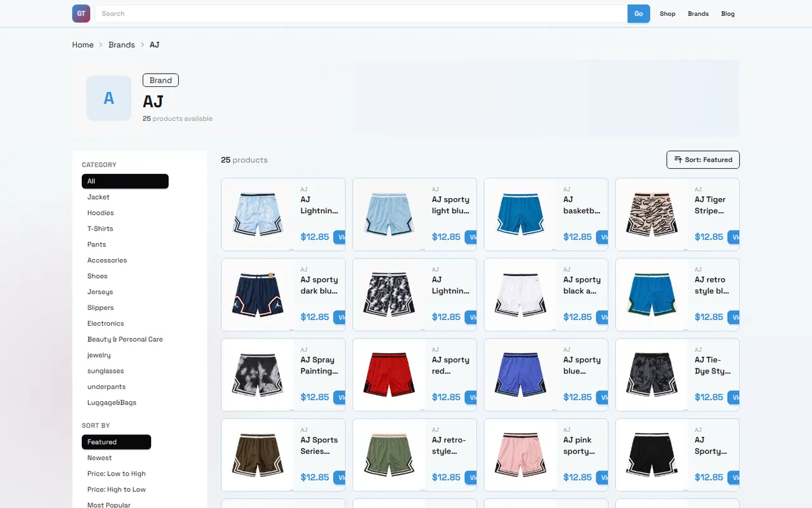Hit the Go search button

[639, 13]
